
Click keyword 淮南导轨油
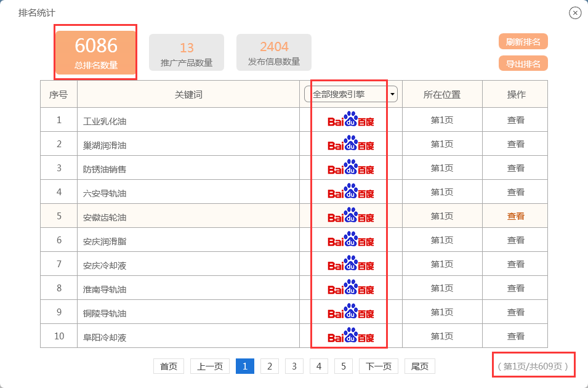click(105, 289)
